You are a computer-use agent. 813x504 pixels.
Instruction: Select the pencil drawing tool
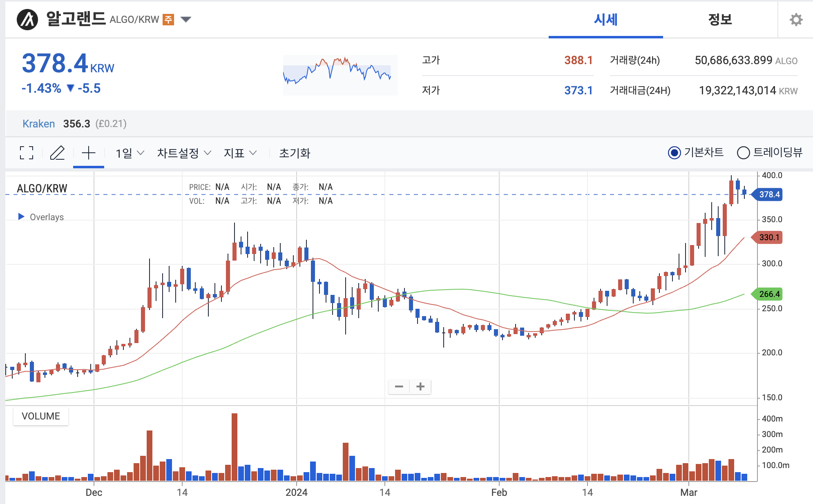(x=57, y=153)
